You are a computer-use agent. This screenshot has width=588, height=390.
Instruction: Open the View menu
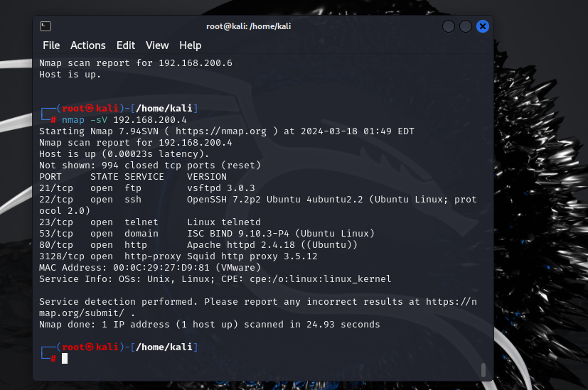click(x=157, y=45)
